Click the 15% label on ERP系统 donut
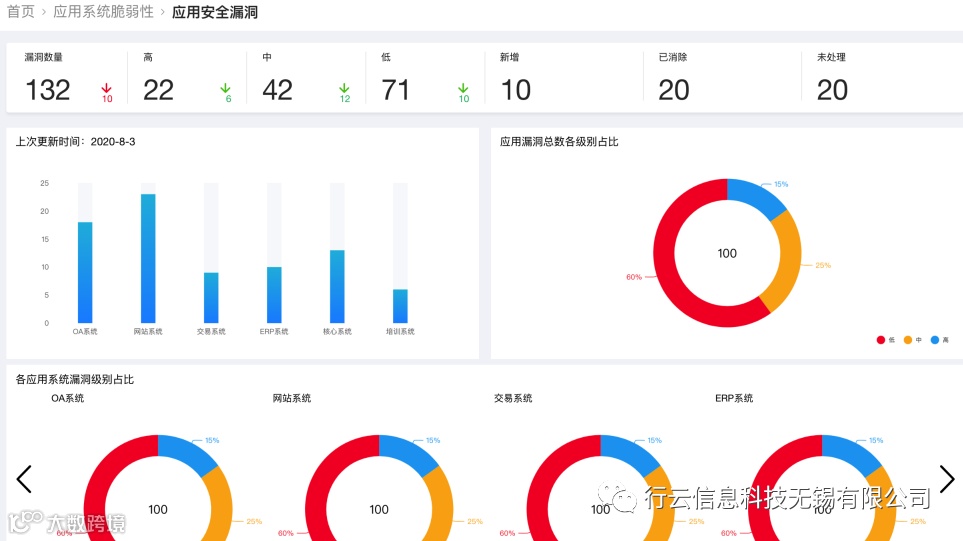Screen dimensions: 963x541 click(x=876, y=440)
